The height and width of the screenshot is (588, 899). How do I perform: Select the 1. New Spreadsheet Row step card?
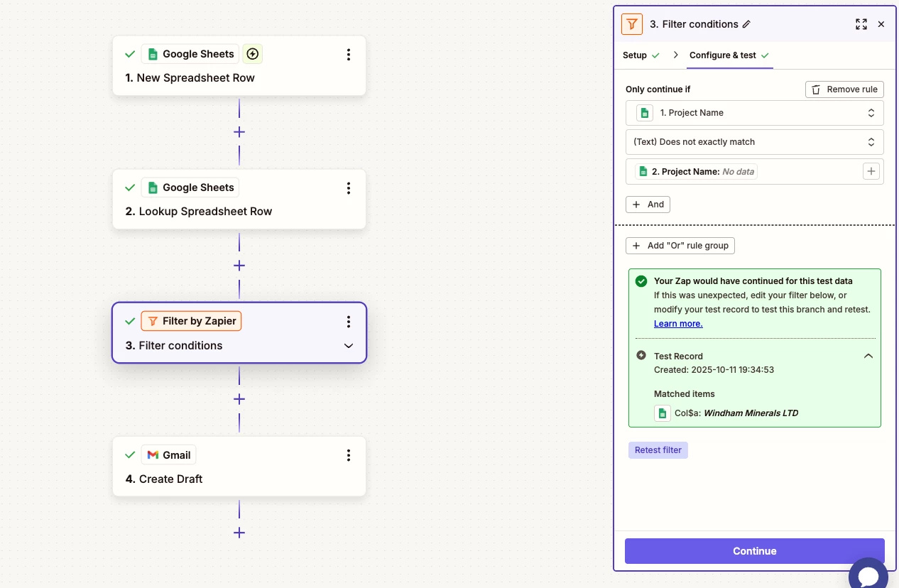pos(239,65)
